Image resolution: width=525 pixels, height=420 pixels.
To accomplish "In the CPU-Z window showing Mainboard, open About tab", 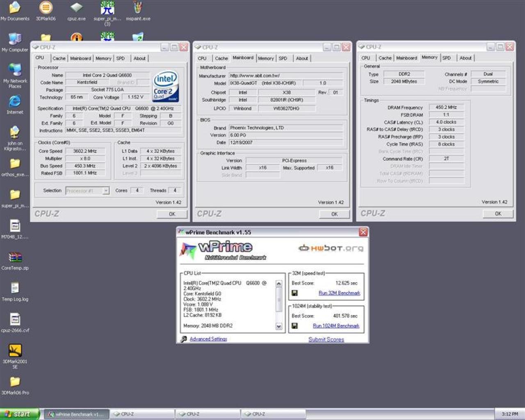I will click(302, 58).
